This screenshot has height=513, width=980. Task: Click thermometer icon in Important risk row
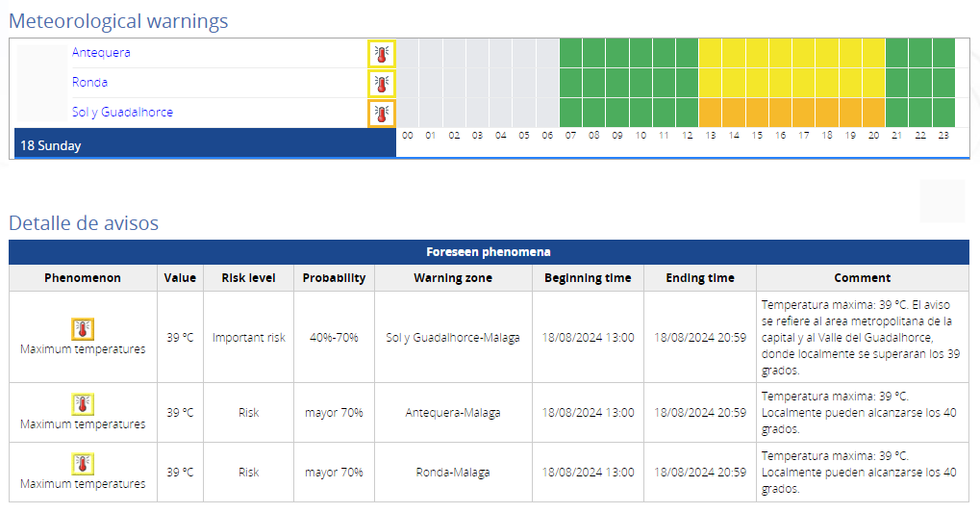click(x=83, y=329)
